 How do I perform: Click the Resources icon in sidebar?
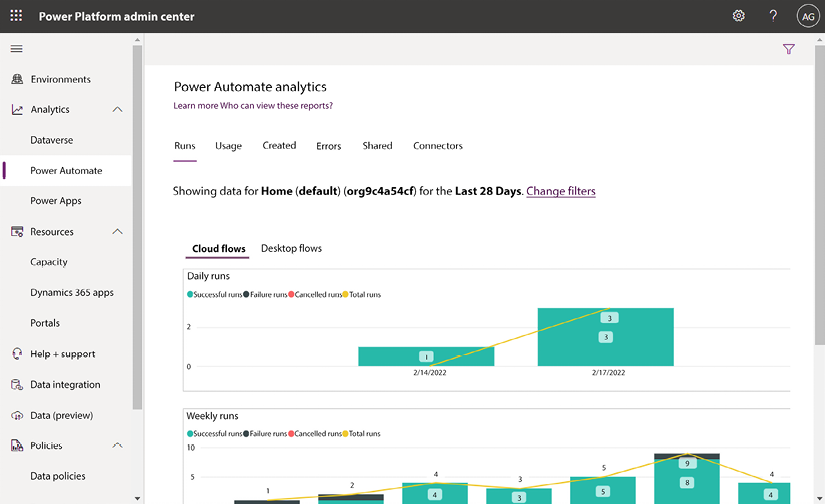[17, 231]
